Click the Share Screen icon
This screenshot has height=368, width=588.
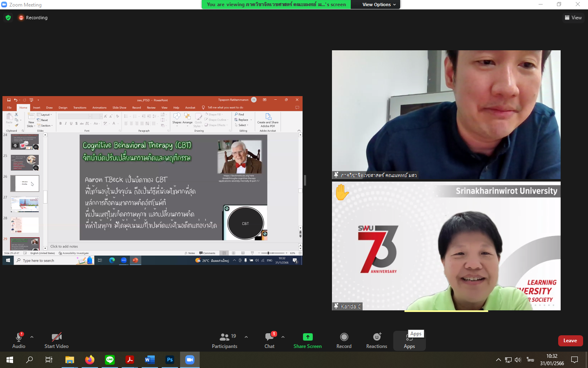(307, 337)
